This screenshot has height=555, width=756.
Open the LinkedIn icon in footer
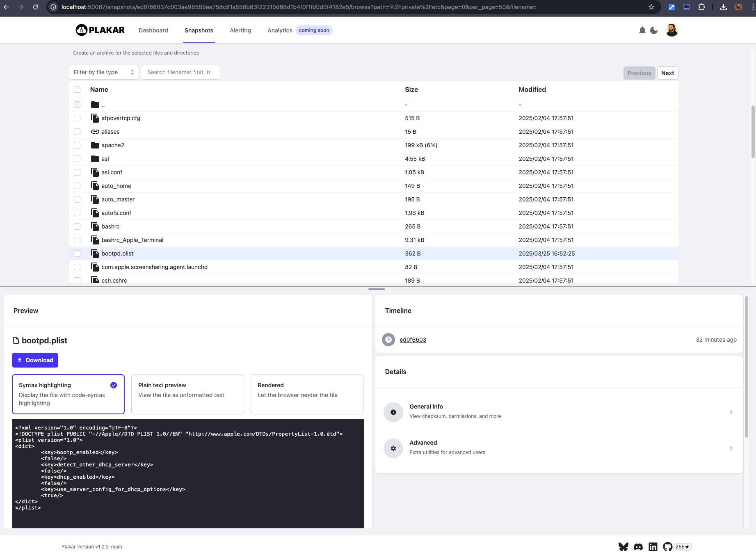tap(653, 546)
